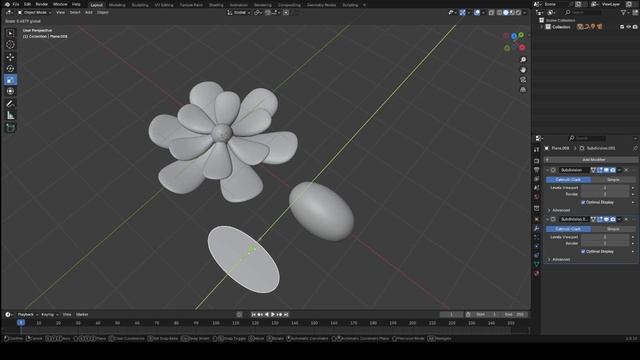
Task: Remove the first Subdivision modifier
Action: click(627, 170)
